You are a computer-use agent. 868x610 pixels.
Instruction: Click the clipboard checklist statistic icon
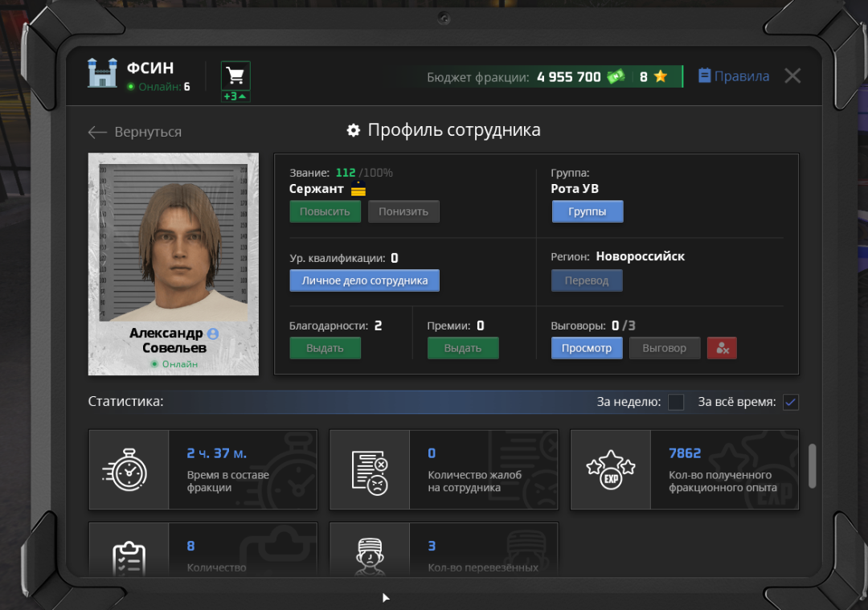point(129,559)
